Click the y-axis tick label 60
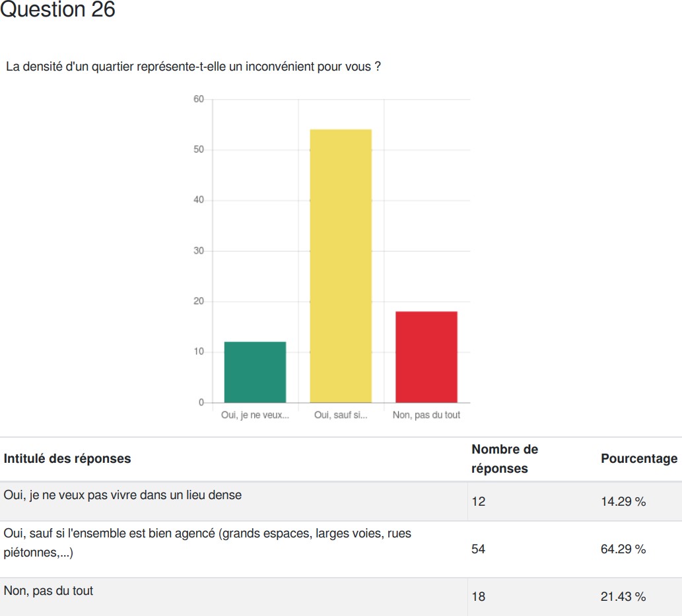 (x=199, y=99)
